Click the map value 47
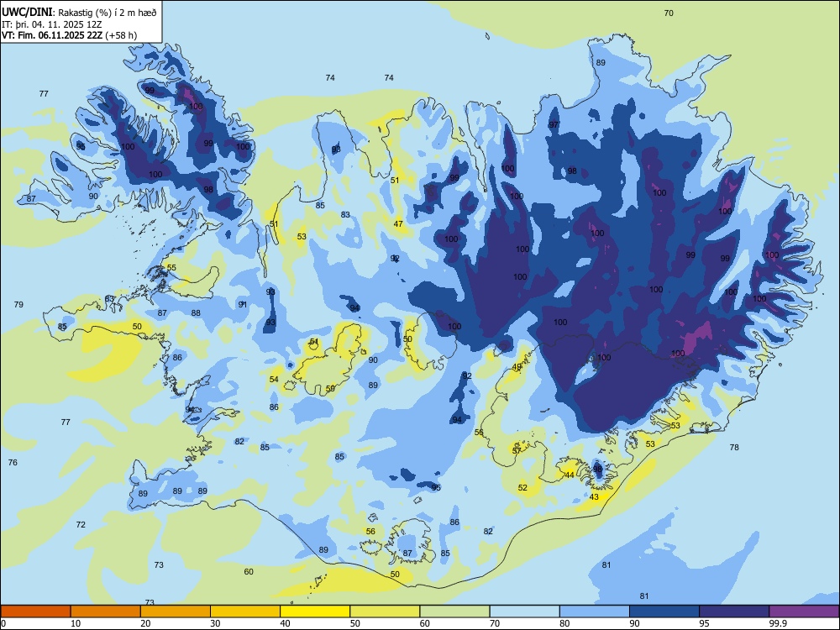Screen dimensions: 840x630 coord(398,224)
